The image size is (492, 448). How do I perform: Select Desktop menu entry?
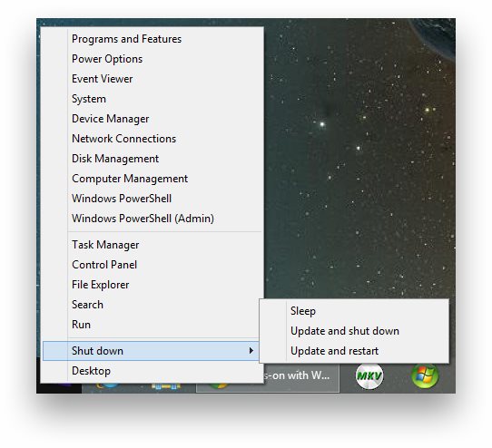coord(153,371)
